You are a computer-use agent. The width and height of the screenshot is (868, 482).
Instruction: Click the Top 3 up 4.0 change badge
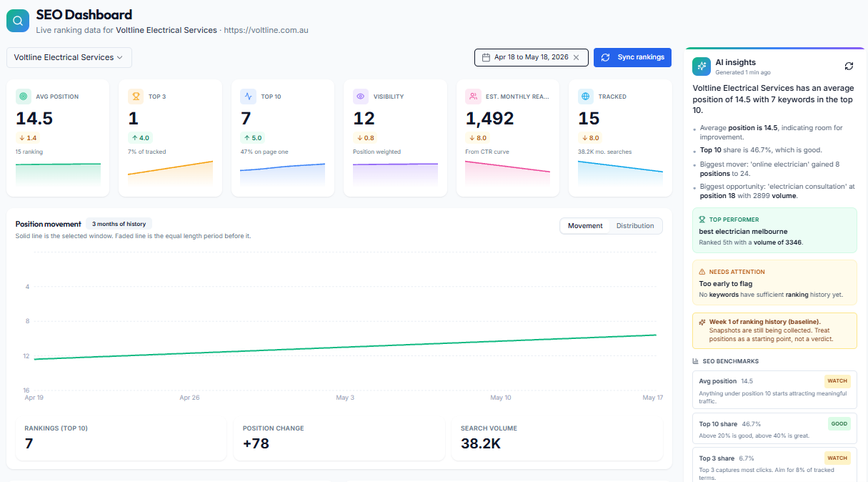coord(141,138)
